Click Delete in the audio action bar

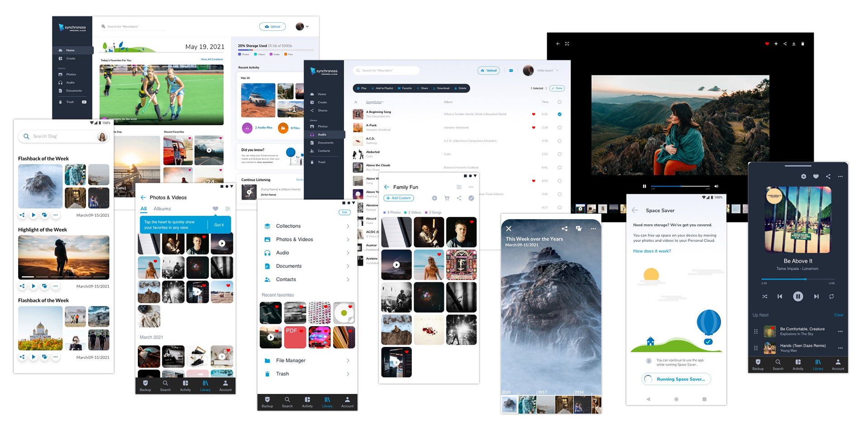pyautogui.click(x=460, y=89)
